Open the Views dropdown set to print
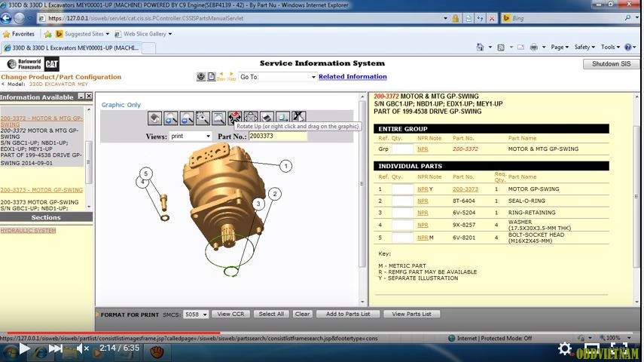 tap(191, 137)
